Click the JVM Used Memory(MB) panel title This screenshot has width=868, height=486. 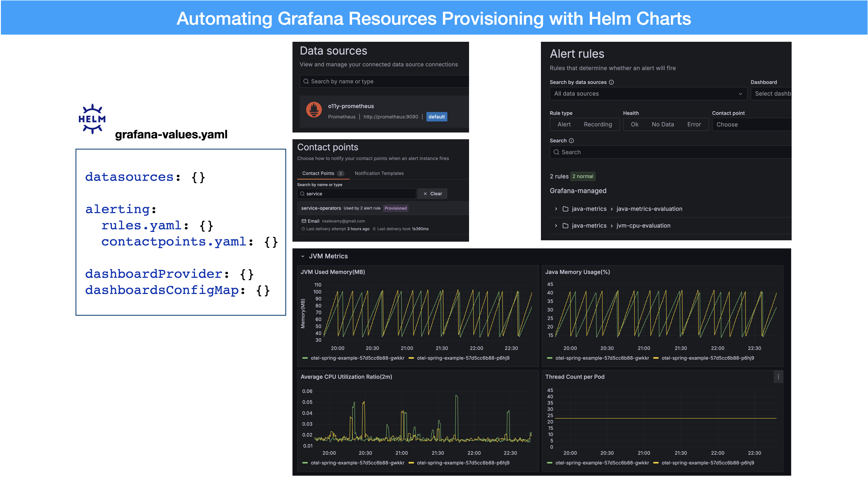(332, 272)
